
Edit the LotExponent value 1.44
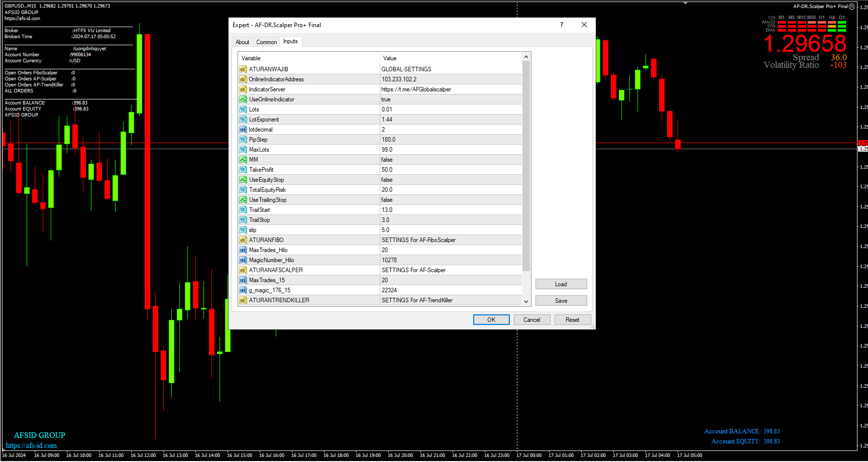point(451,120)
